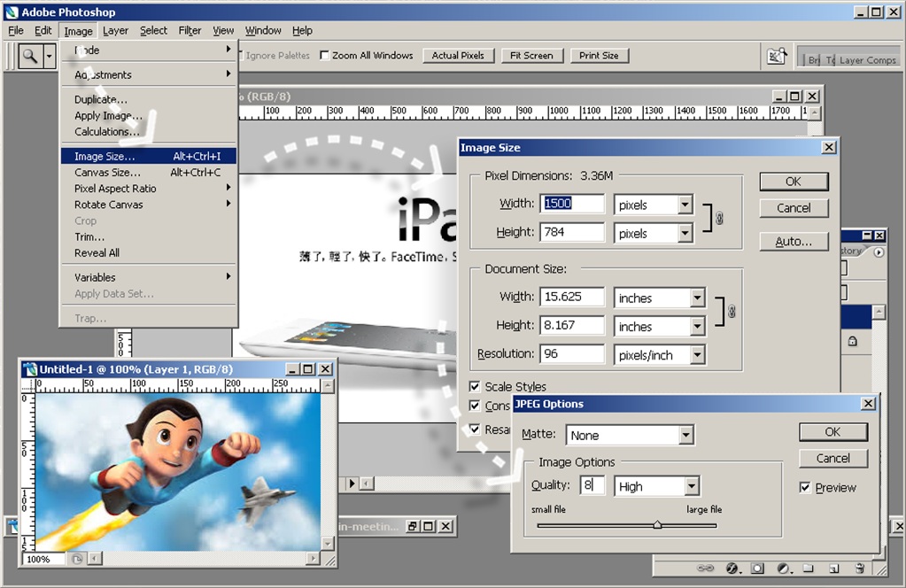Click Untitled-1 horizontal scrollbar right arrow
Viewport: 906px width, 588px height.
coord(313,559)
